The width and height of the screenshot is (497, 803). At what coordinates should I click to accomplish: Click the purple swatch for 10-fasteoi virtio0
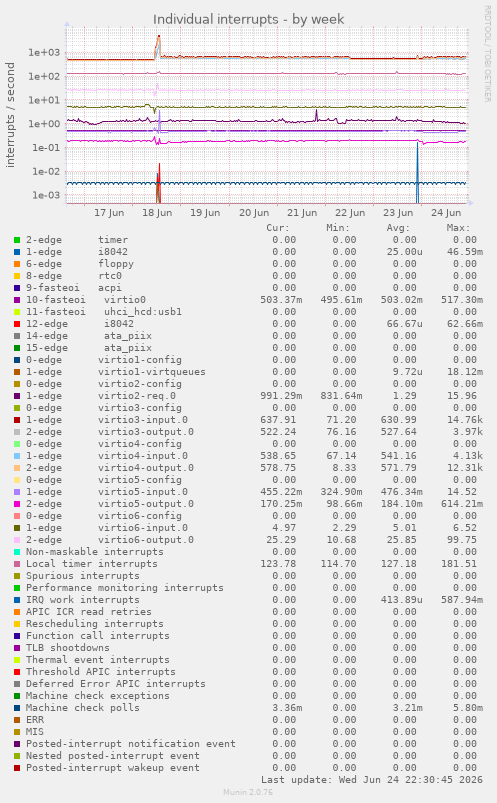[17, 300]
